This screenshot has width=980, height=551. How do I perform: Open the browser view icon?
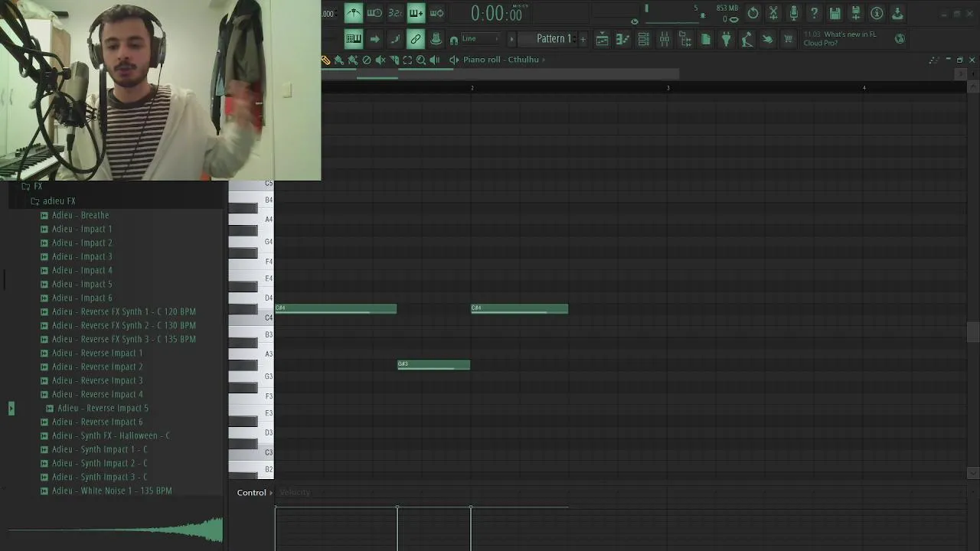click(684, 39)
